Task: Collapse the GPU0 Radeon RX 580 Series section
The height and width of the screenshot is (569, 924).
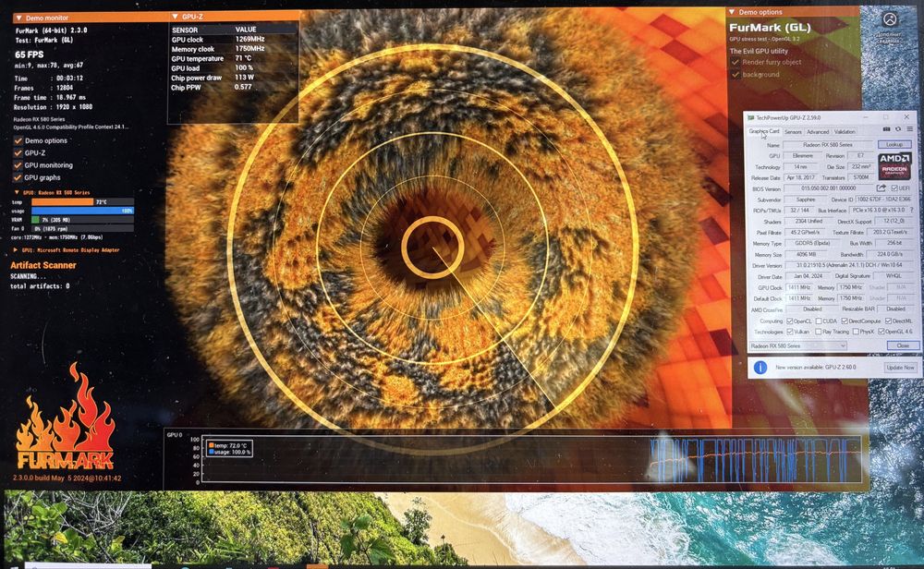Action: (x=17, y=193)
